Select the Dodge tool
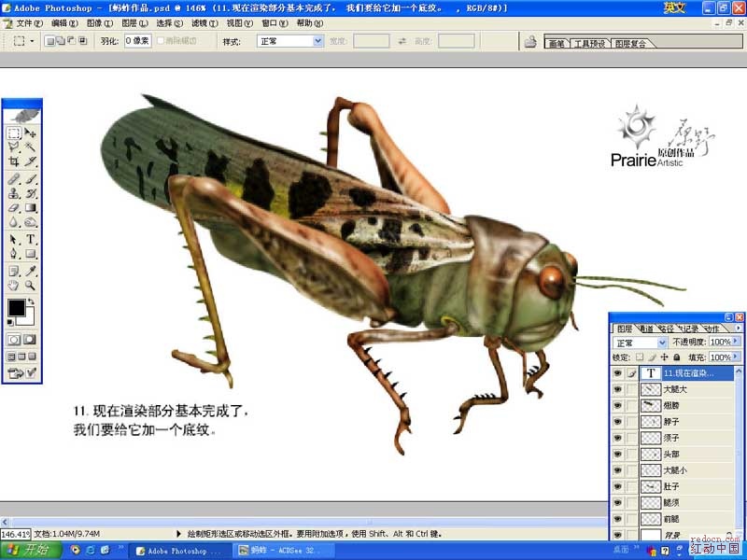The height and width of the screenshot is (560, 747). (31, 222)
